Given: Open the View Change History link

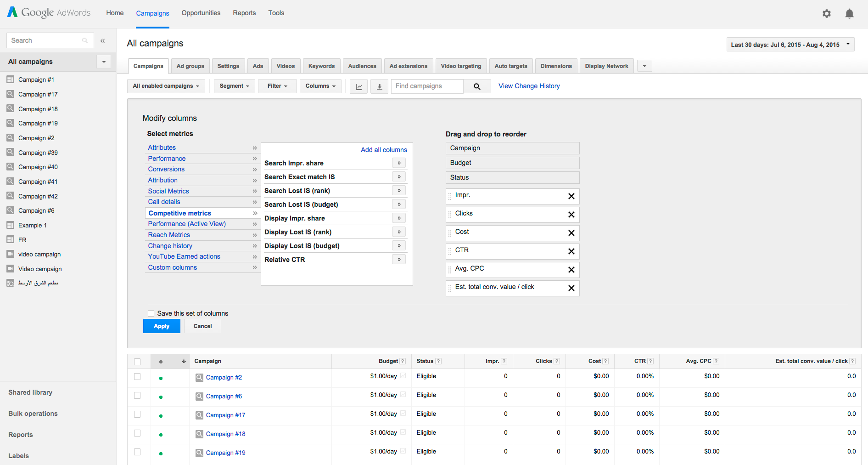Looking at the screenshot, I should pyautogui.click(x=529, y=86).
